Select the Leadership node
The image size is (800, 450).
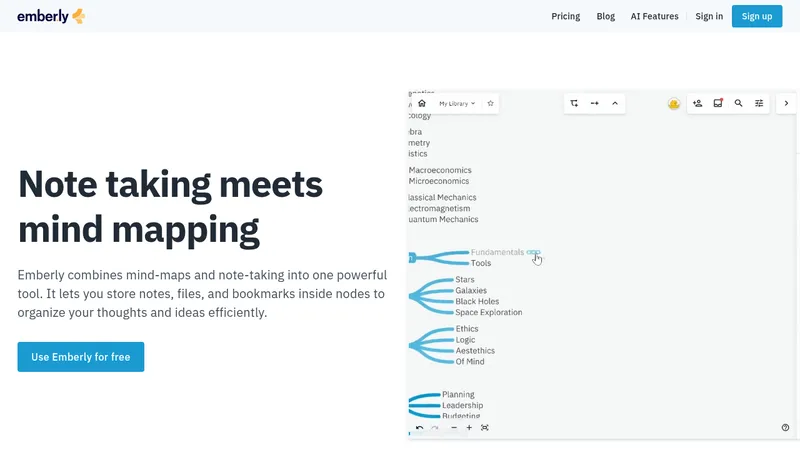462,405
